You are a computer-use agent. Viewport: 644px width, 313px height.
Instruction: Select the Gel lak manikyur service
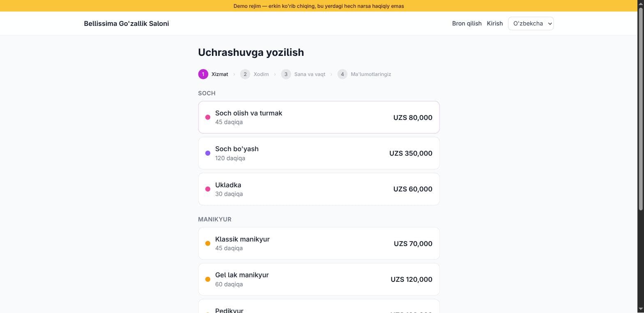pos(319,279)
